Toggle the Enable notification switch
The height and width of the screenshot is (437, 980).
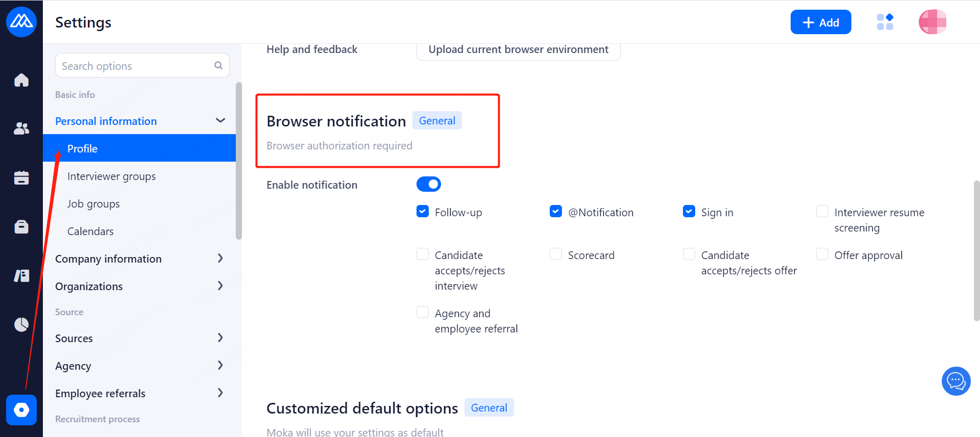(428, 184)
